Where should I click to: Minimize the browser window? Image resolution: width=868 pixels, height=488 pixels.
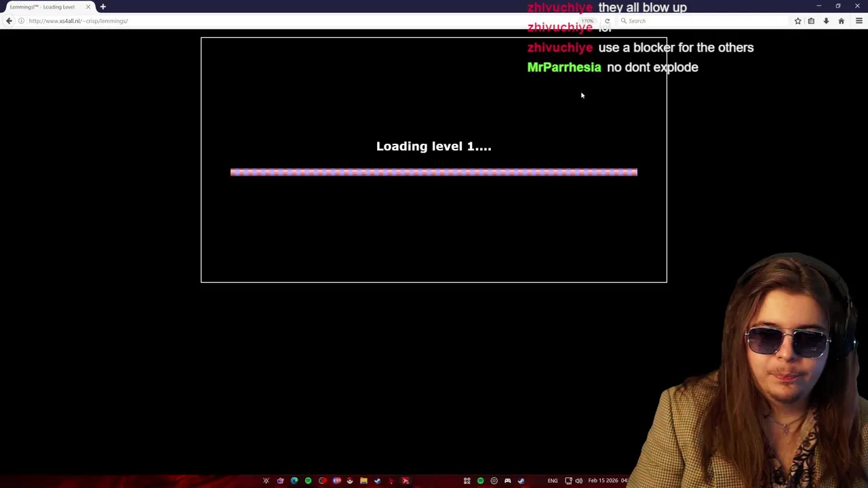point(818,6)
